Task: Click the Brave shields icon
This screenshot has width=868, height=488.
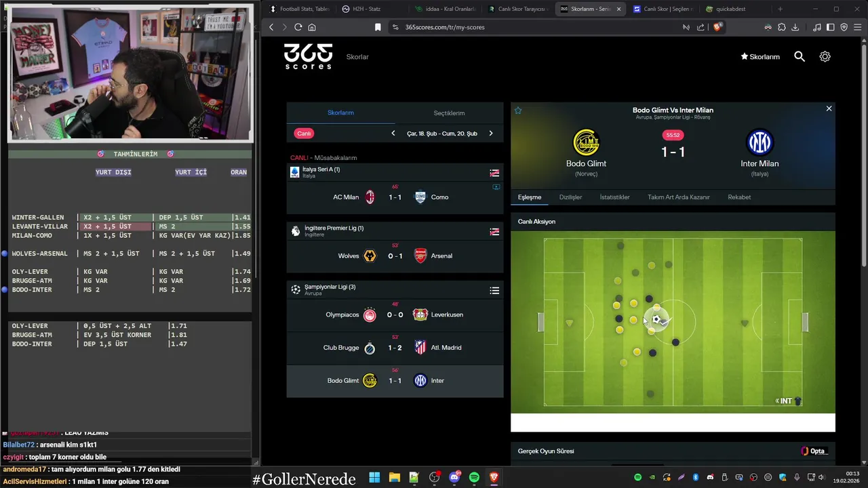Action: 718,27
